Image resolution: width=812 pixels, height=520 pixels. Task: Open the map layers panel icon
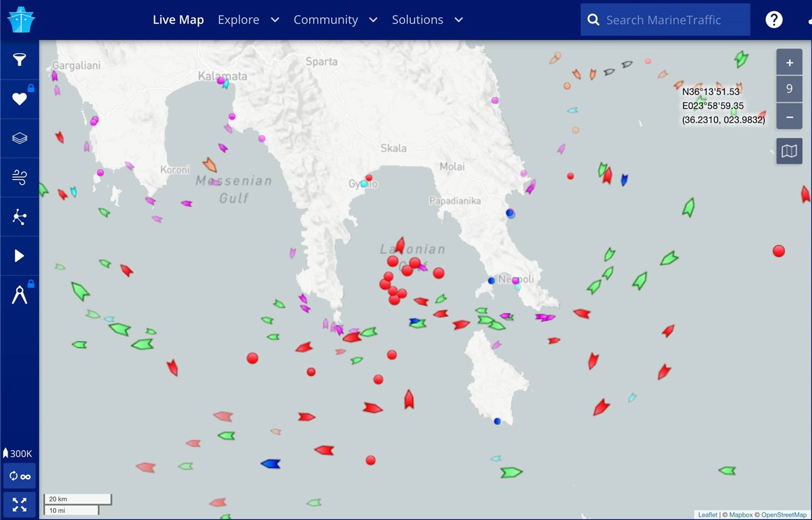point(19,138)
